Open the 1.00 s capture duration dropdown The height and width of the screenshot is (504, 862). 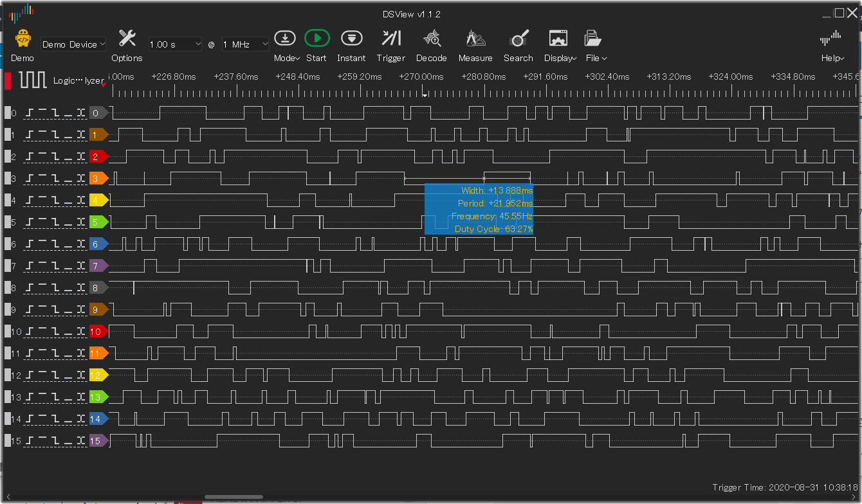(175, 44)
